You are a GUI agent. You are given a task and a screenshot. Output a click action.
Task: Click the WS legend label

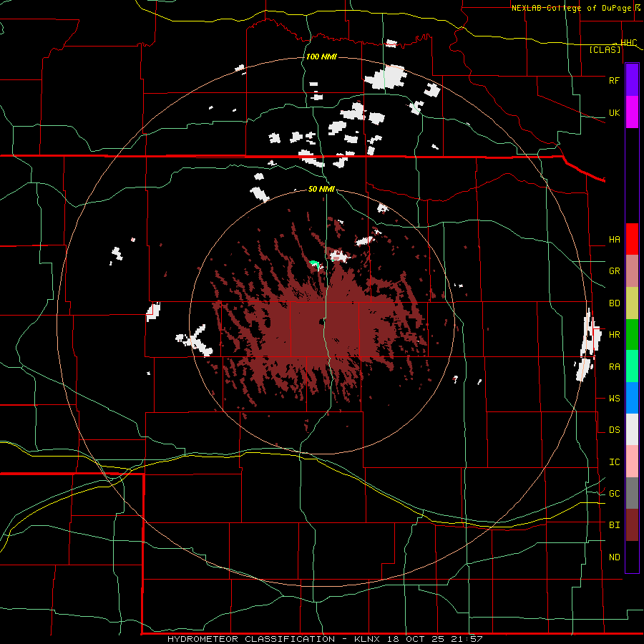pos(614,399)
